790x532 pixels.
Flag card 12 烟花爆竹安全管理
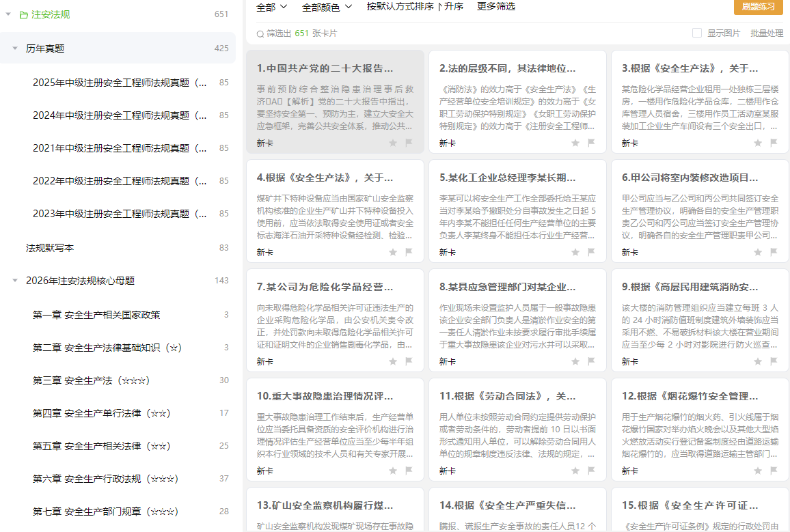click(774, 471)
